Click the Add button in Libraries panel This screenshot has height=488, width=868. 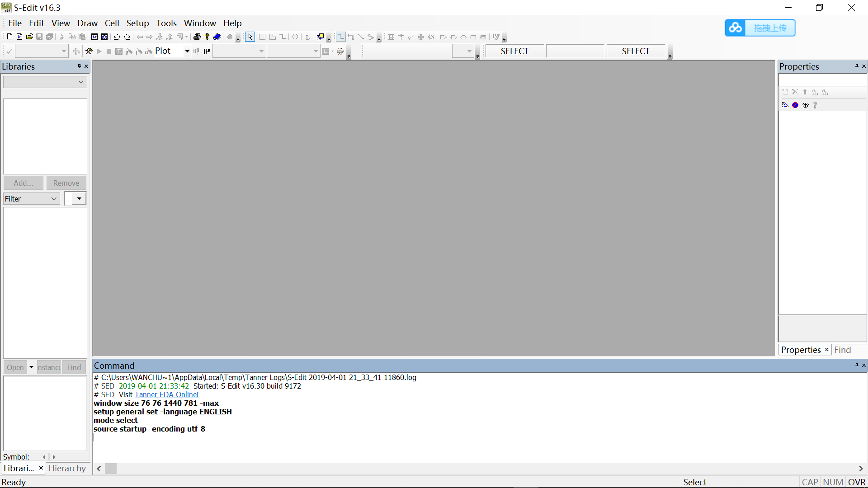pyautogui.click(x=23, y=183)
